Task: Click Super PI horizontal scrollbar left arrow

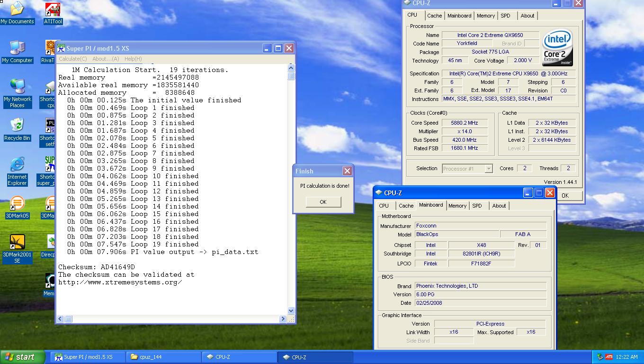Action: click(60, 319)
